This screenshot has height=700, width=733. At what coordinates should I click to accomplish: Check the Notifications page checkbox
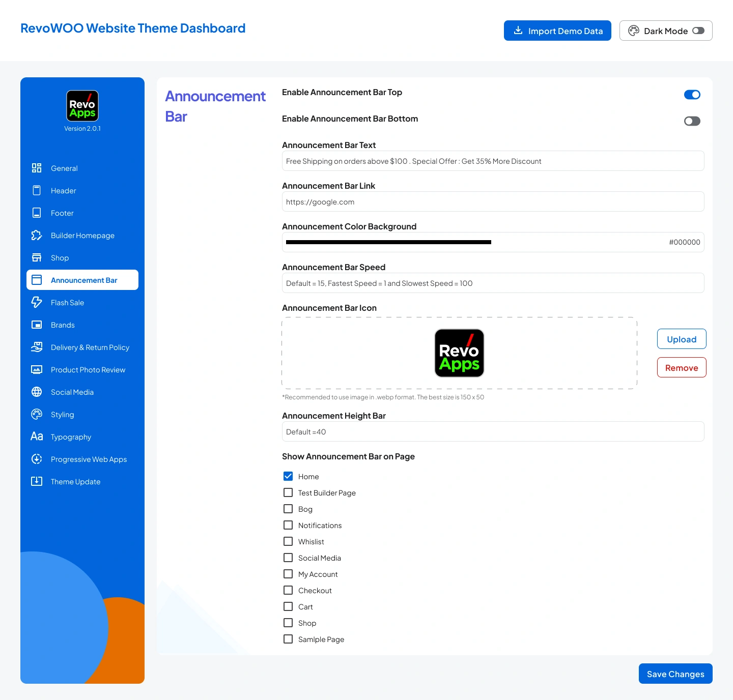coord(288,525)
